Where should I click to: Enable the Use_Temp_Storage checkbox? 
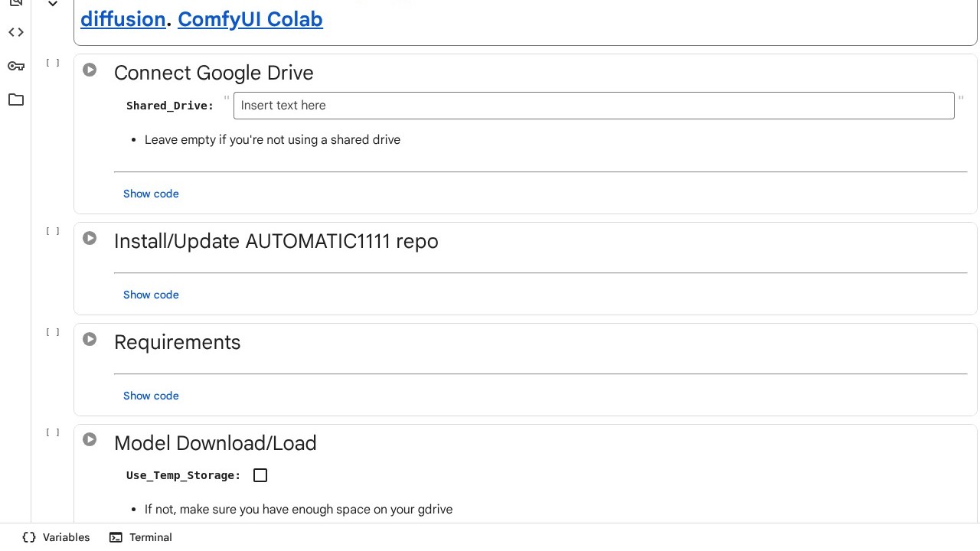(260, 475)
